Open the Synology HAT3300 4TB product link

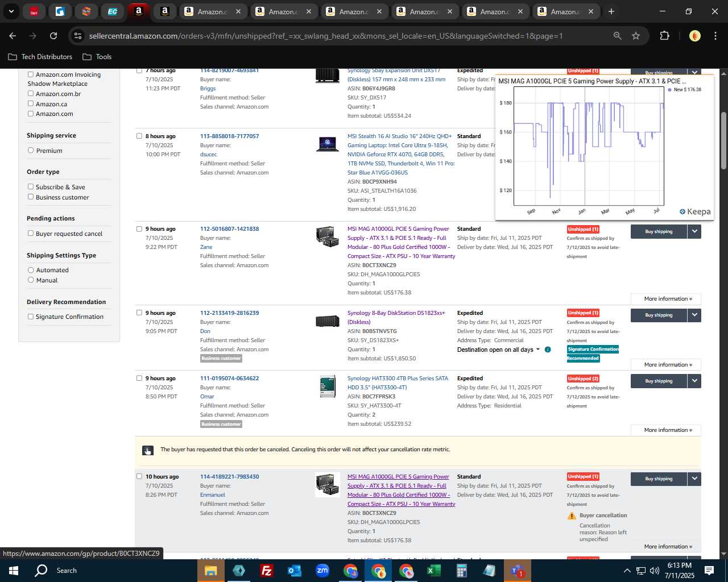pos(398,383)
